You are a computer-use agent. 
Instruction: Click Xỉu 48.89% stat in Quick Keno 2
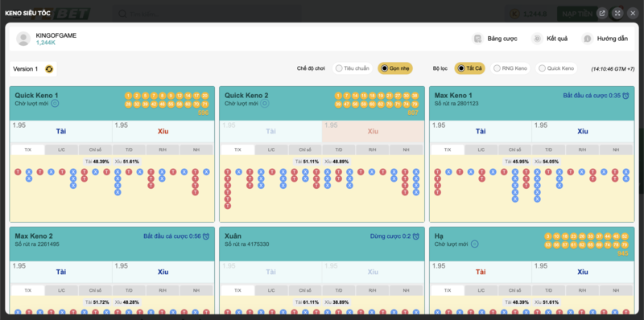tap(336, 162)
